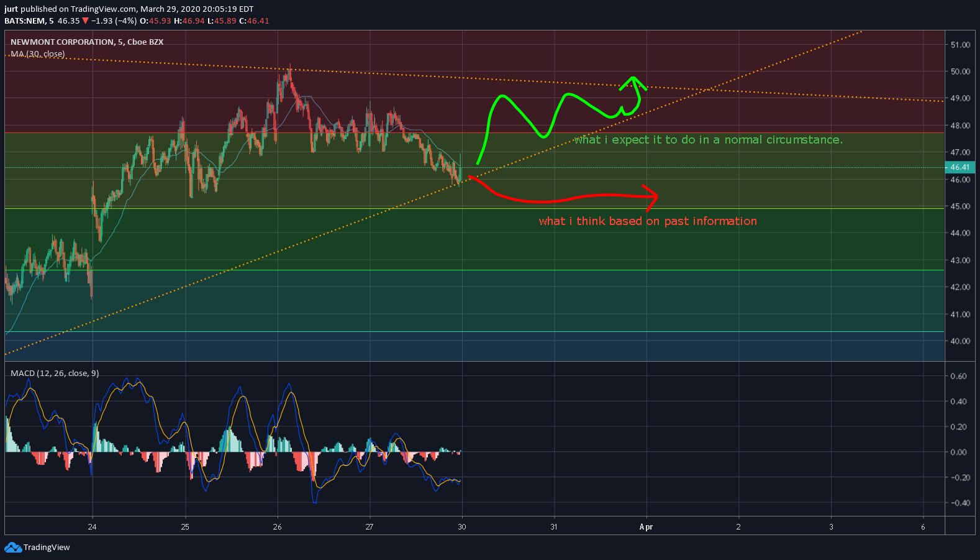Click the red 'what i think' annotation text

click(x=648, y=221)
